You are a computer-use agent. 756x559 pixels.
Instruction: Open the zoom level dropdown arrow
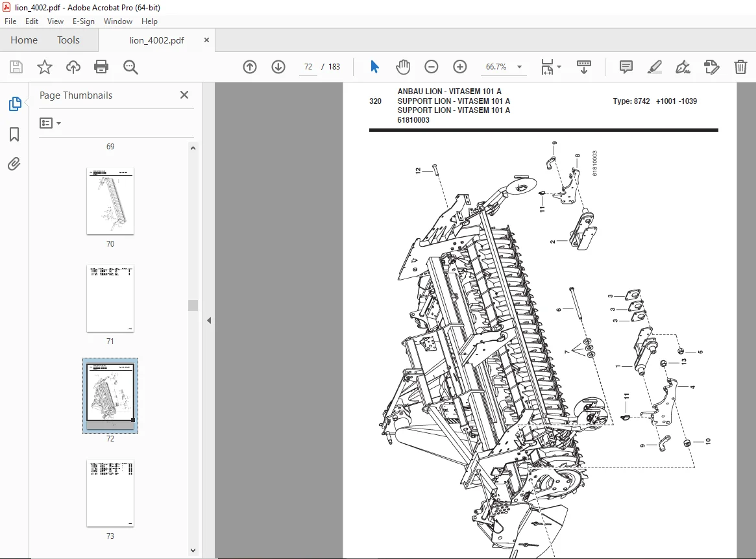coord(519,67)
